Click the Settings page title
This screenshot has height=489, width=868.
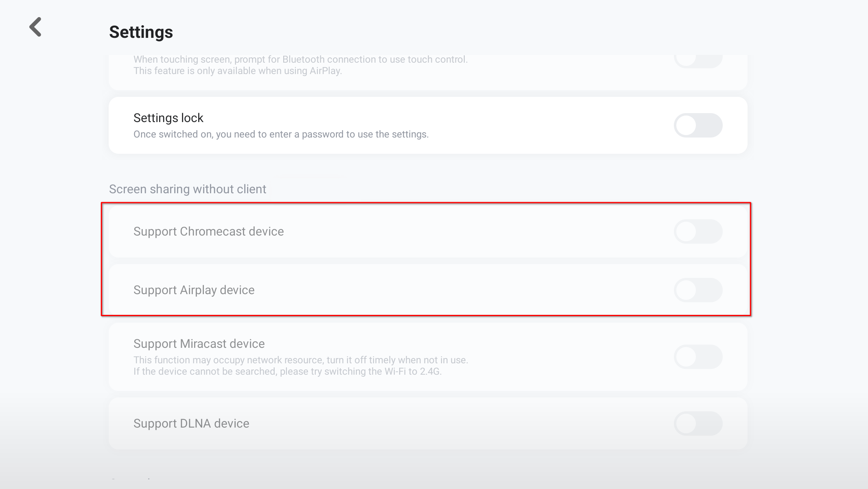click(141, 32)
